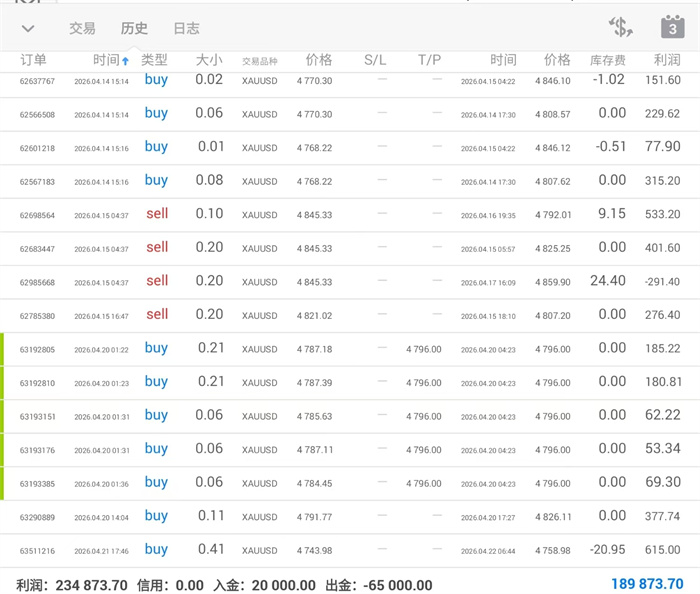Sort by the T/P column header
Viewport: 700px width, 594px height.
(429, 60)
